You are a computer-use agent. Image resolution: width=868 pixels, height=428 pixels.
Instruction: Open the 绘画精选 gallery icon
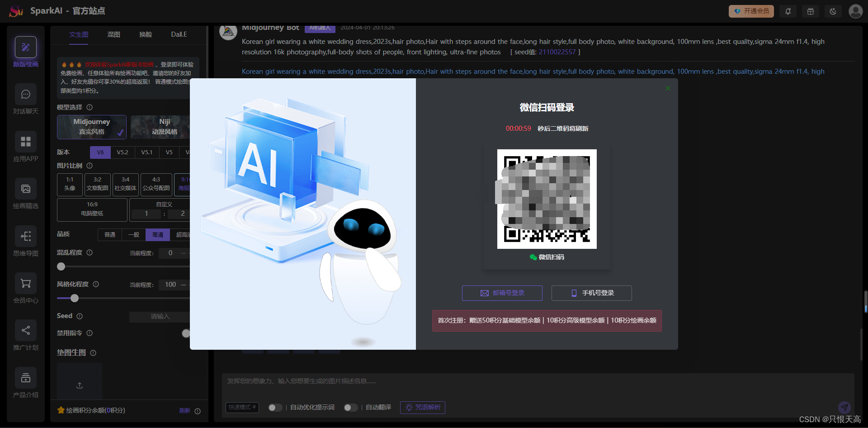coord(26,189)
